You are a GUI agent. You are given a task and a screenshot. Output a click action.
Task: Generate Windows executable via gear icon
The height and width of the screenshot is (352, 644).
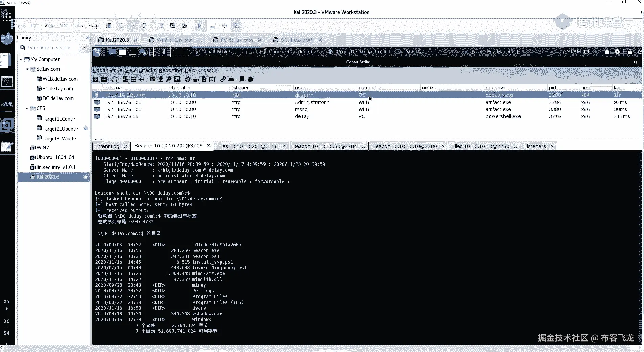(188, 79)
